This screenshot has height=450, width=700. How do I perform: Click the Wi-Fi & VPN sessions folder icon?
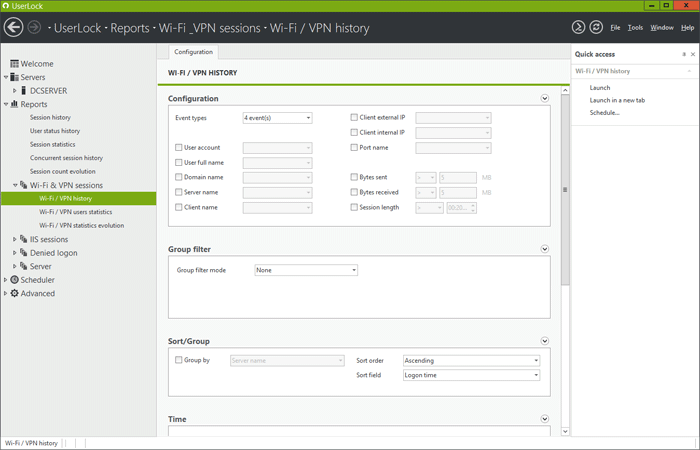tap(24, 185)
